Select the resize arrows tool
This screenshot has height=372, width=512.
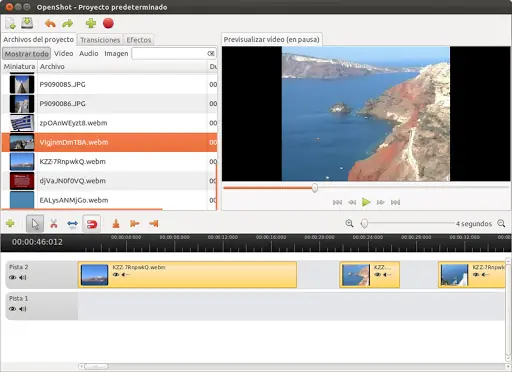point(72,224)
